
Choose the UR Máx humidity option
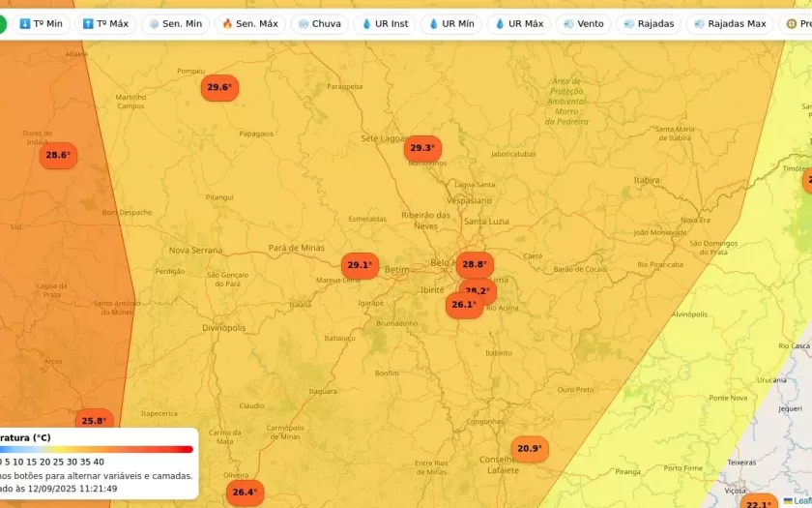[x=519, y=23]
